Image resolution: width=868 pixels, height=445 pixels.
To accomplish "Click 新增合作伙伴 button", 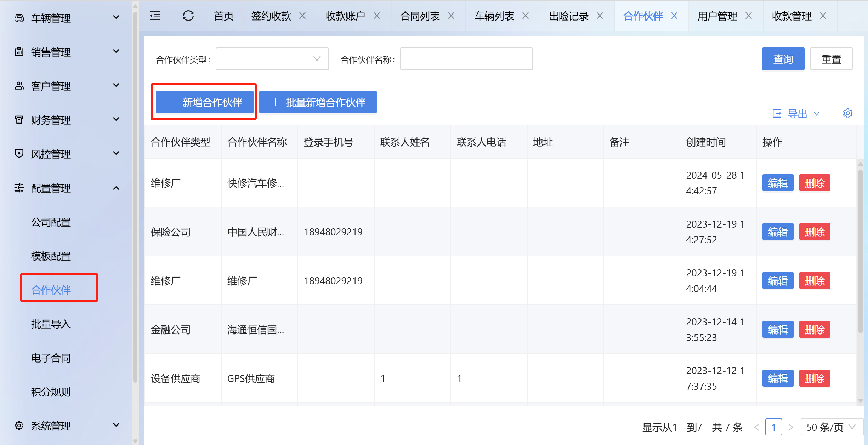I will tap(205, 102).
